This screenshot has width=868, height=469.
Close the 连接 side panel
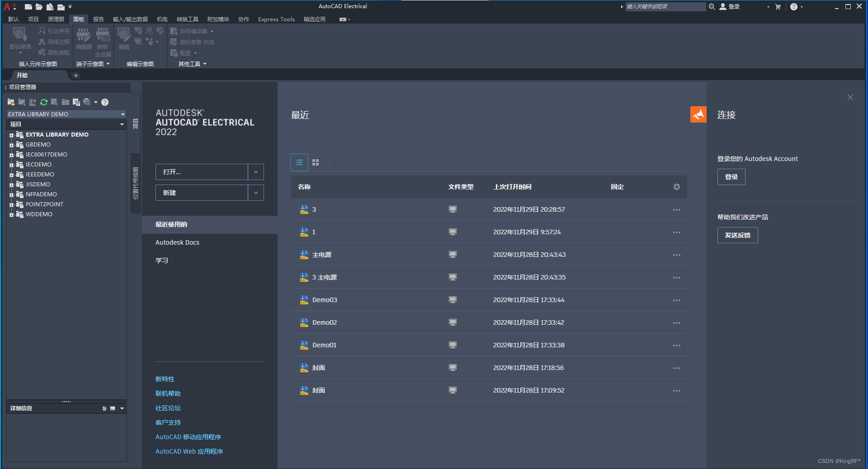point(850,97)
